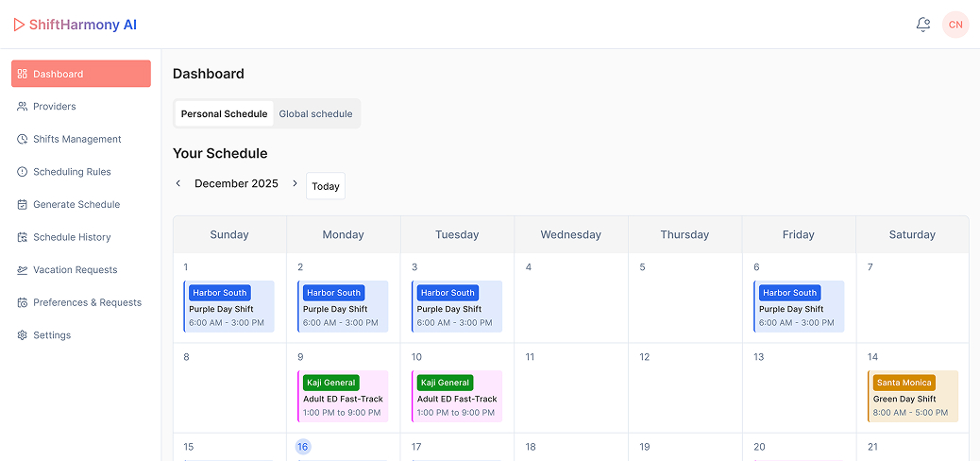Select the highlighted date 16
This screenshot has width=980, height=461.
click(x=302, y=447)
